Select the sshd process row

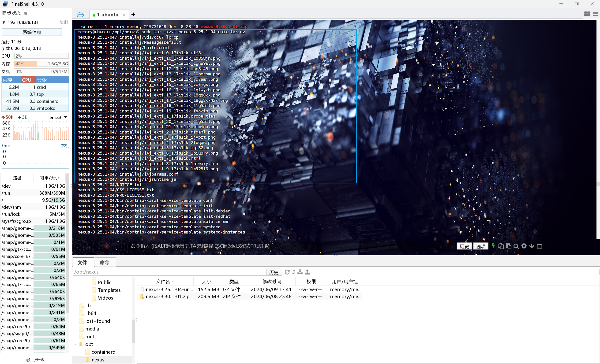click(x=35, y=87)
